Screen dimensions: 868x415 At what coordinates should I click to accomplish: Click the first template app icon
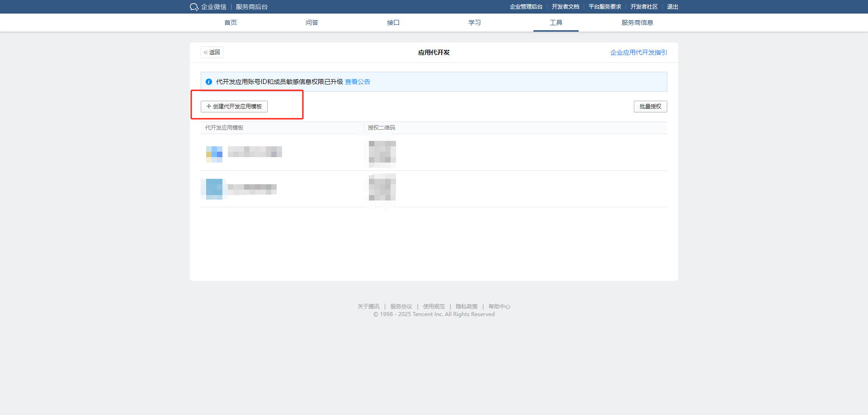pos(214,154)
